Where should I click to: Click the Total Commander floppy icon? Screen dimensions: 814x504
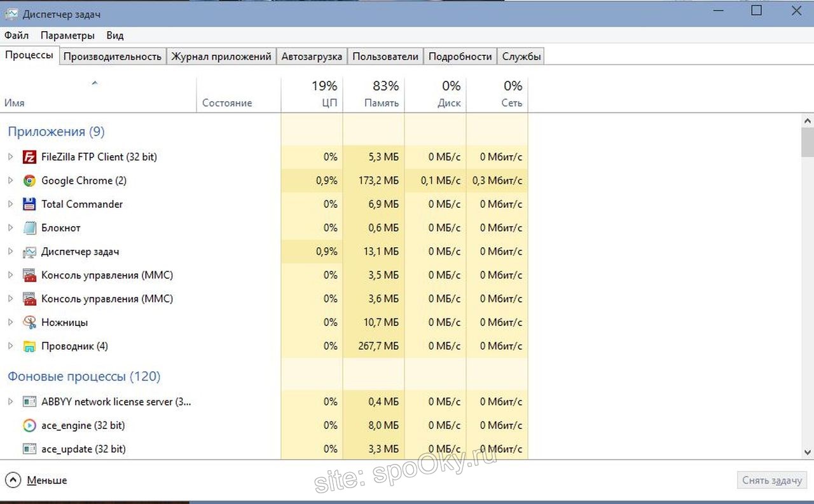[29, 204]
